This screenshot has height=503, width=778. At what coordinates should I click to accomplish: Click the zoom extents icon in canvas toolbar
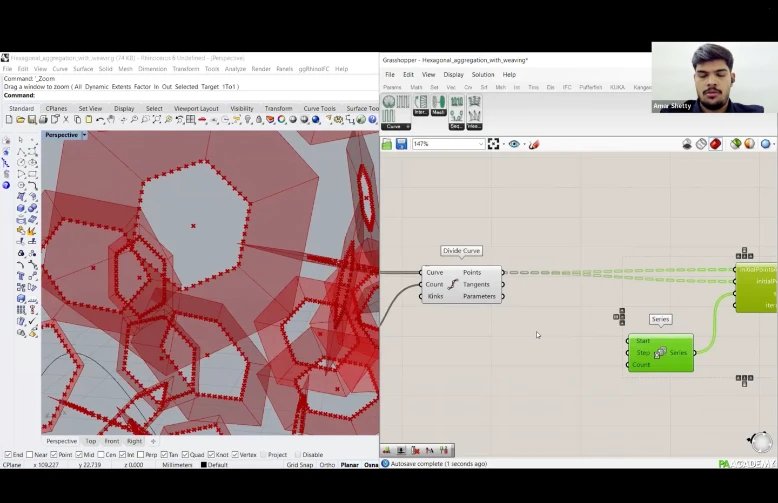pyautogui.click(x=494, y=144)
